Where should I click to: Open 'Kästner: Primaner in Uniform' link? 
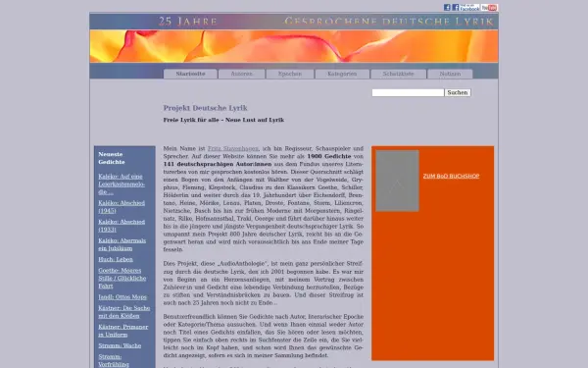pos(123,331)
